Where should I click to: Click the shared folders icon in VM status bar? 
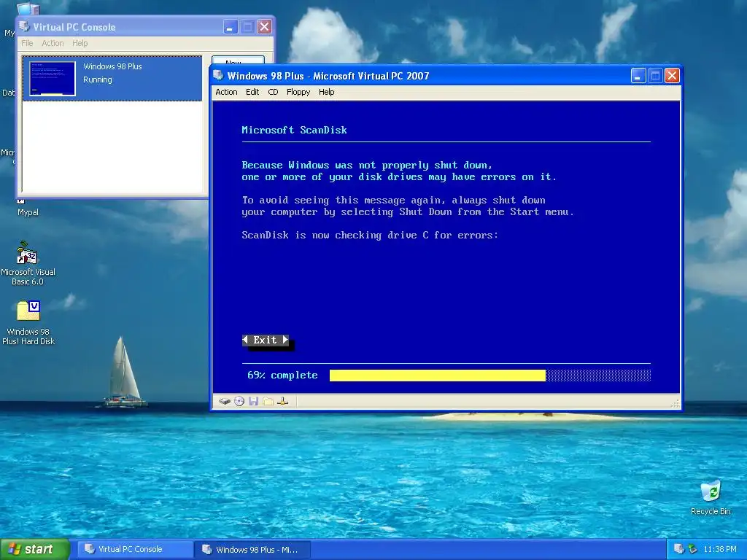coord(268,402)
